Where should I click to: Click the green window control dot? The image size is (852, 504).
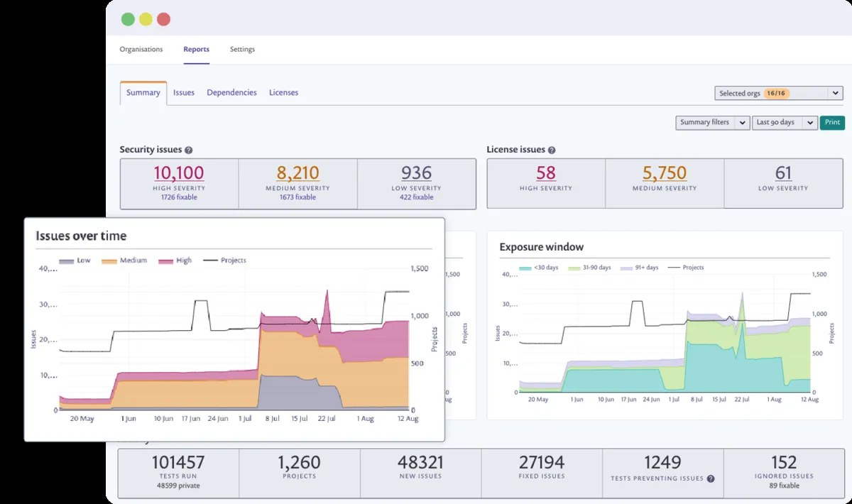click(128, 19)
